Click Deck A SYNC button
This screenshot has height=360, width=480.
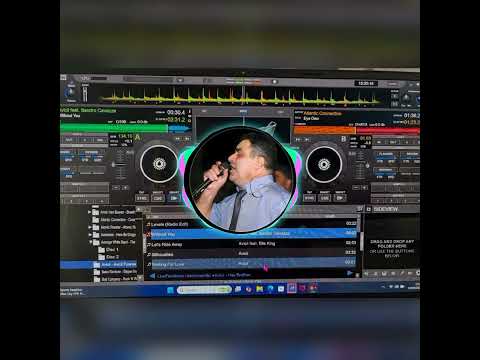141,198
